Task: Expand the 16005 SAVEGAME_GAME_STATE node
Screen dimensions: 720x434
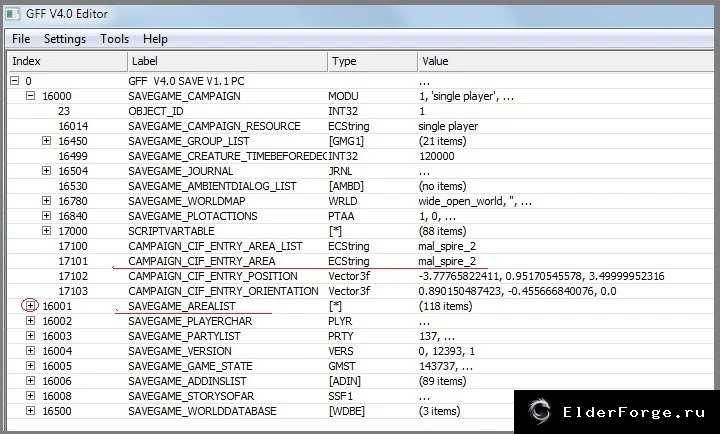Action: (30, 366)
